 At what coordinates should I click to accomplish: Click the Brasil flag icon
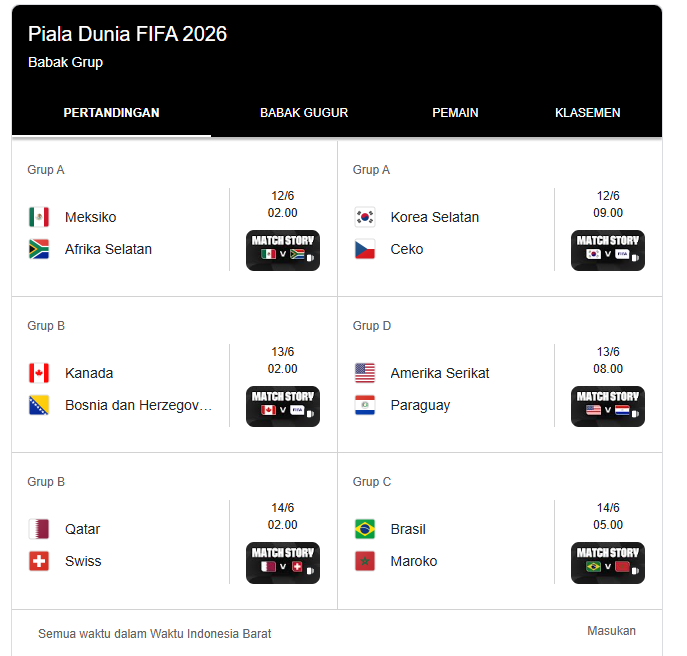coord(365,529)
